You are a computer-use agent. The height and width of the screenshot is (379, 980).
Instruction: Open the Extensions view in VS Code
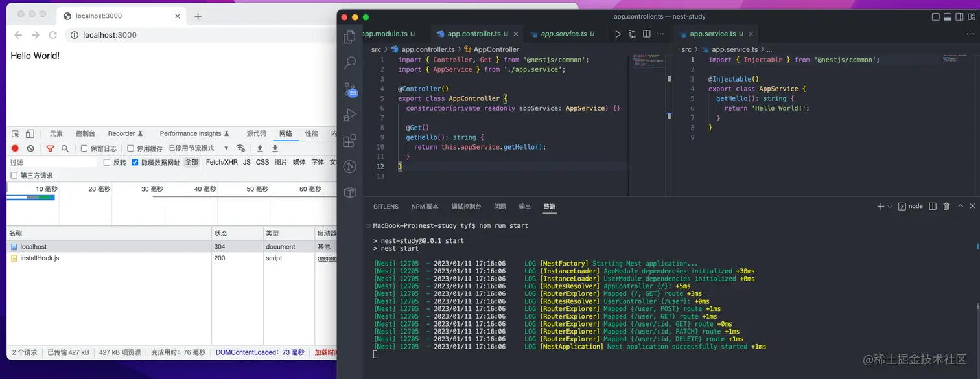click(350, 141)
